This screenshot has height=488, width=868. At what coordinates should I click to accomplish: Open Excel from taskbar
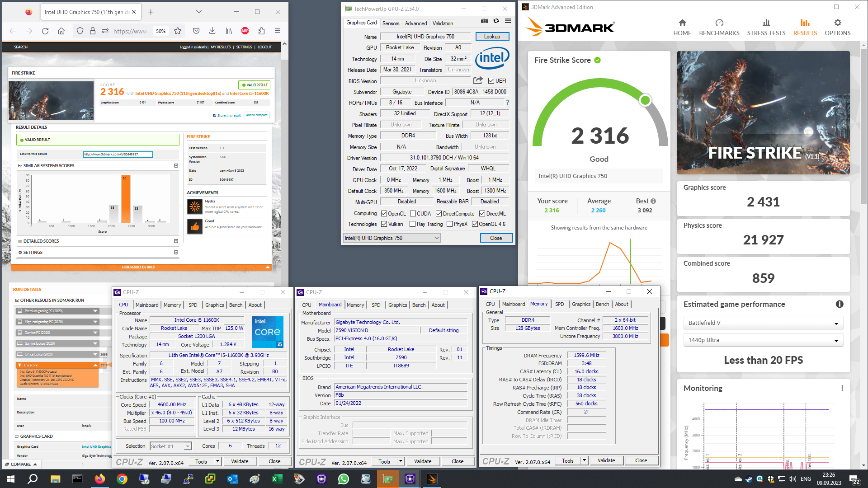click(x=277, y=479)
